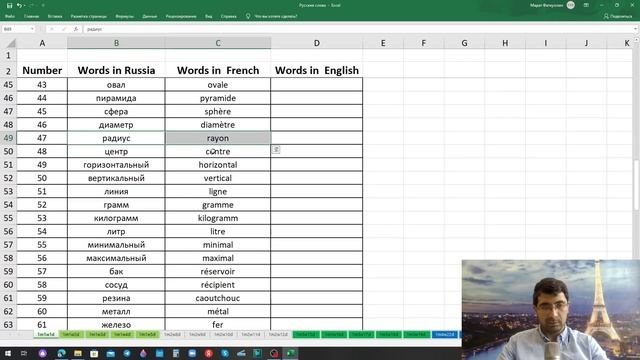The image size is (640, 360).
Task: Select column G header
Action: pos(464,43)
